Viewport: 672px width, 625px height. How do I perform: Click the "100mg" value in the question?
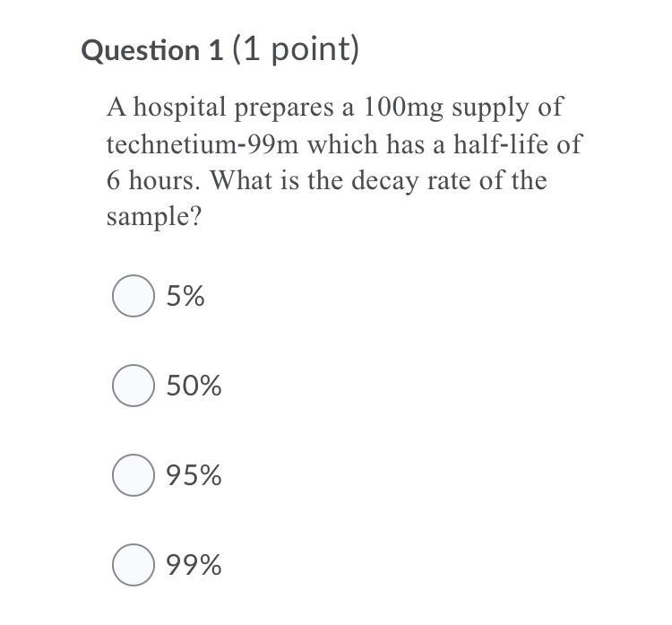[x=403, y=109]
